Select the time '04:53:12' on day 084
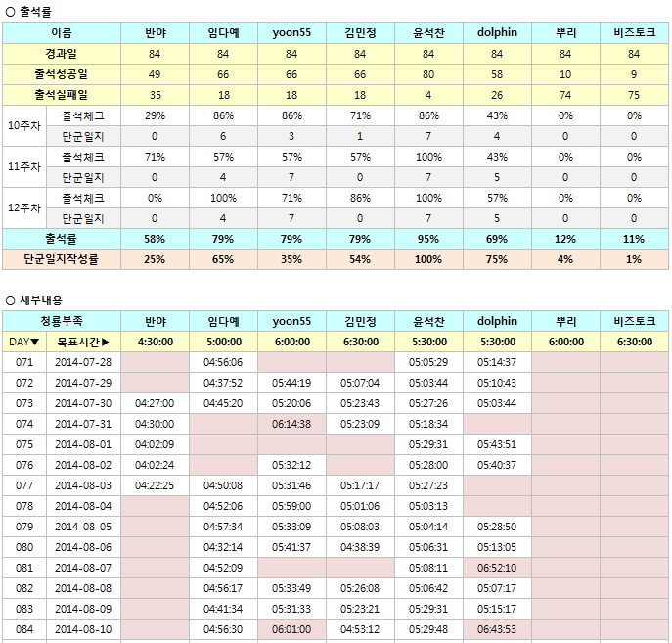This screenshot has height=643, width=672. click(360, 629)
